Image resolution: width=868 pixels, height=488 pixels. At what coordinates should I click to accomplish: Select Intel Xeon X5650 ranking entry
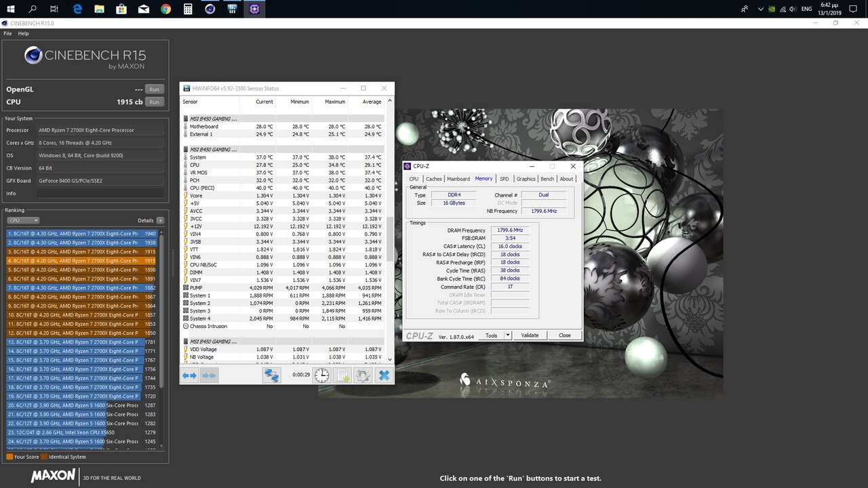tap(81, 432)
